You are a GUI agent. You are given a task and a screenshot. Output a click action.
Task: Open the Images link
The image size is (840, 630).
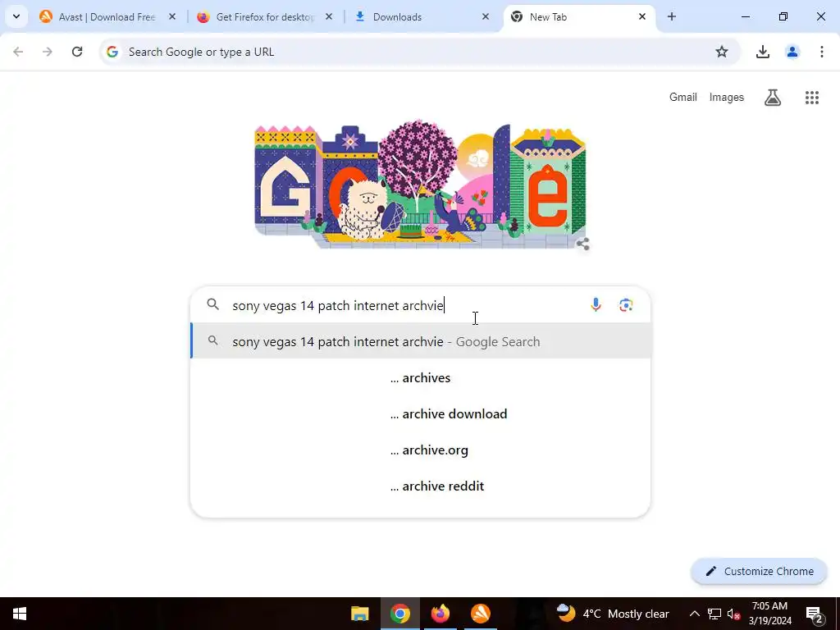click(727, 98)
